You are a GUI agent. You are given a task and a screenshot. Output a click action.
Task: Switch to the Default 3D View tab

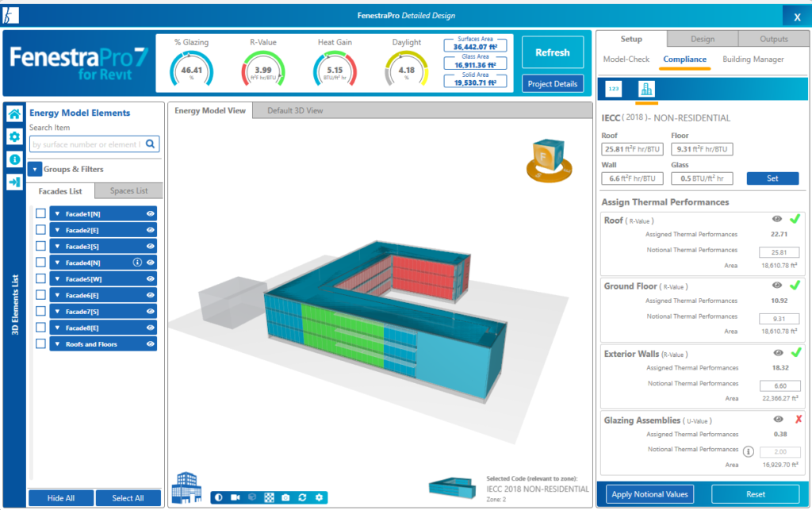[x=295, y=110]
